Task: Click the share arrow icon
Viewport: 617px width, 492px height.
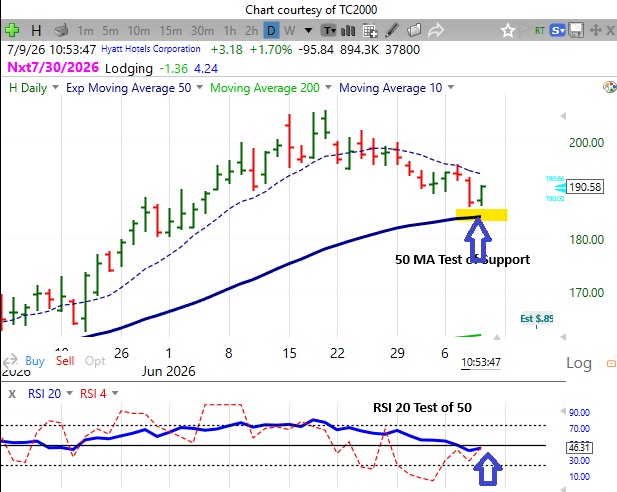Action: tap(436, 30)
